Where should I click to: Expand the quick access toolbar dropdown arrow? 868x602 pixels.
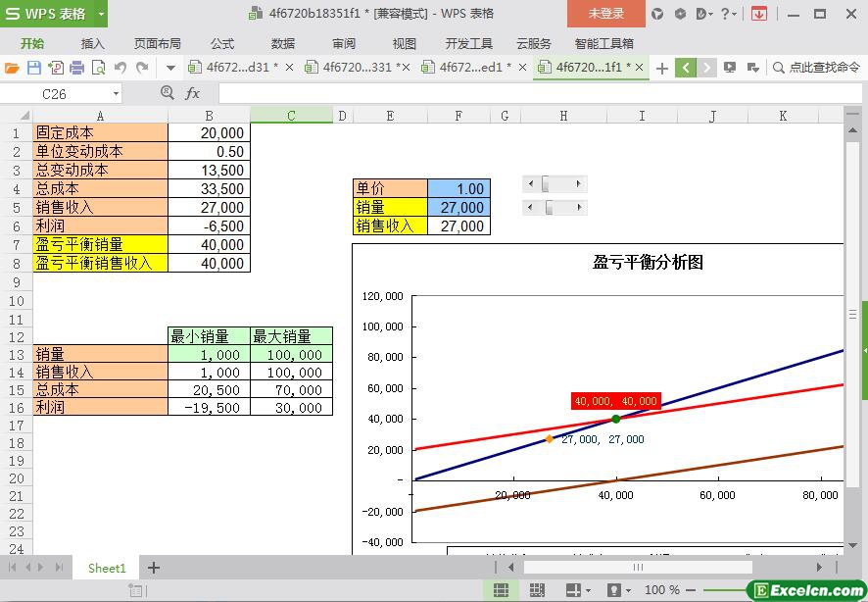171,68
